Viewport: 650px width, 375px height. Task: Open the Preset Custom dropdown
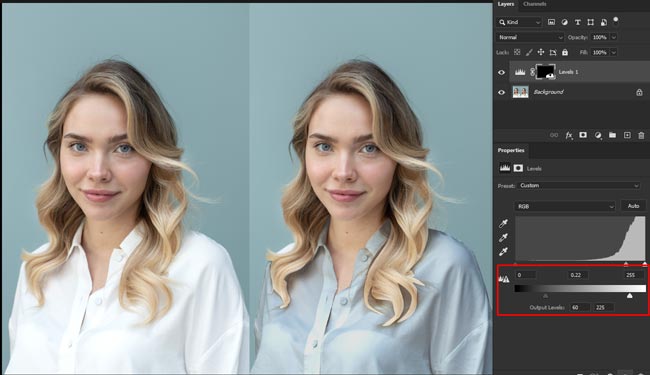click(x=579, y=186)
